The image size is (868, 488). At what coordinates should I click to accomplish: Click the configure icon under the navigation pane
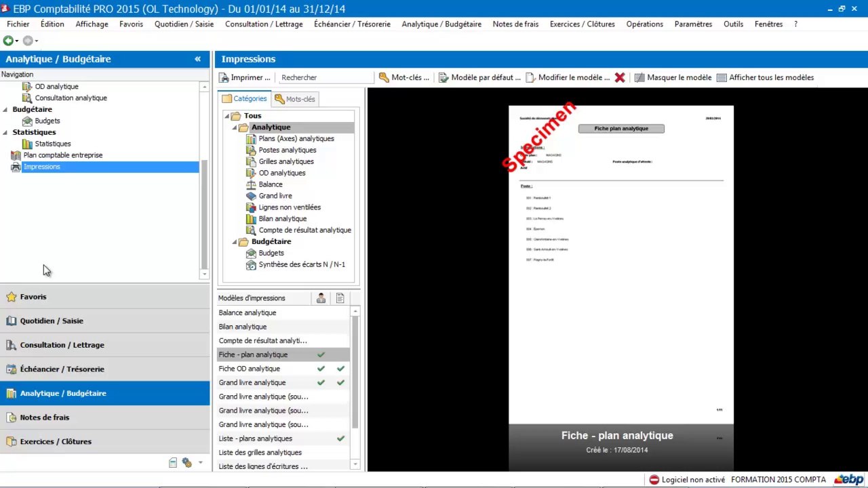(x=186, y=463)
